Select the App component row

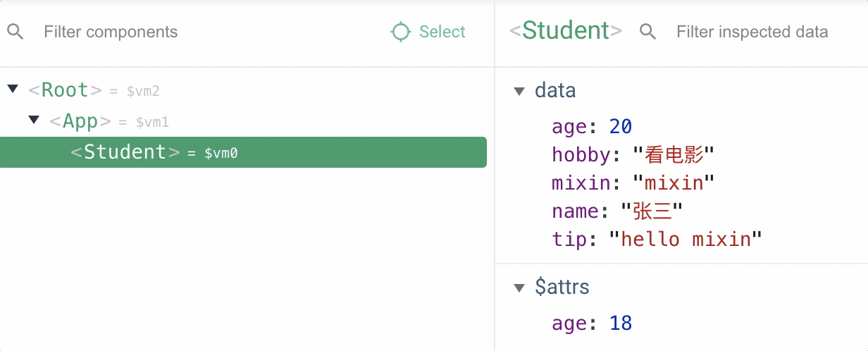pyautogui.click(x=80, y=121)
